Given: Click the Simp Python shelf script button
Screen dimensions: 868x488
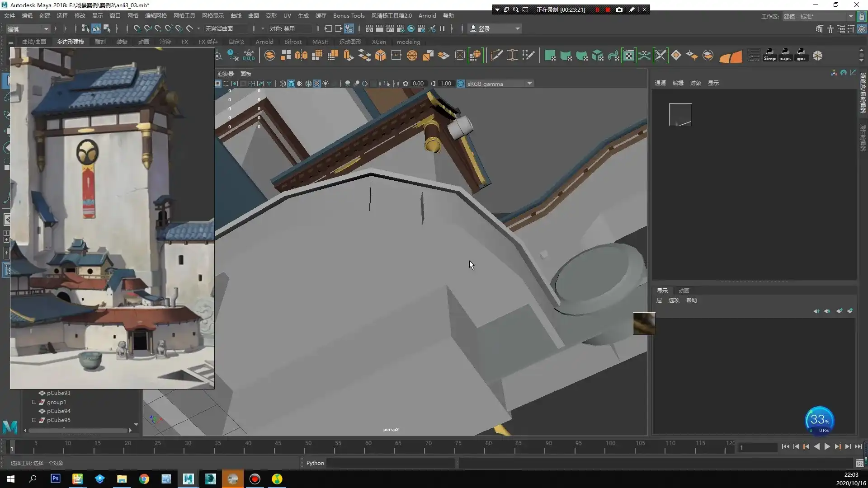Looking at the screenshot, I should pos(769,55).
